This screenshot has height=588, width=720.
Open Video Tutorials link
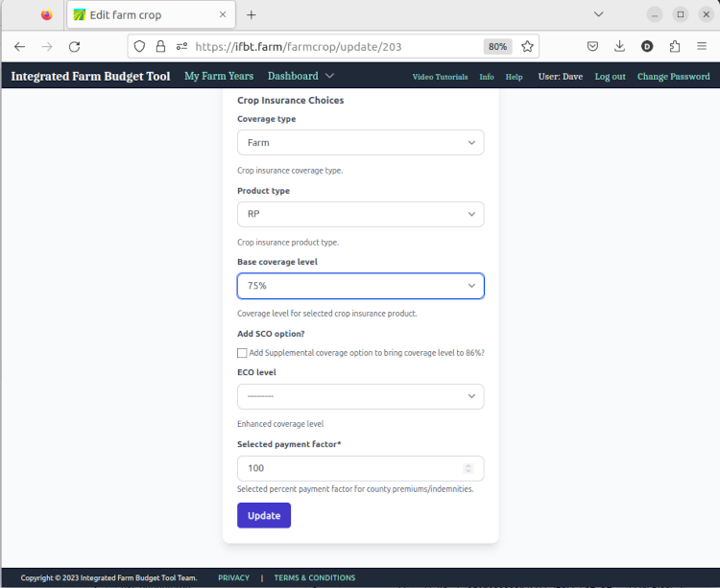(440, 77)
